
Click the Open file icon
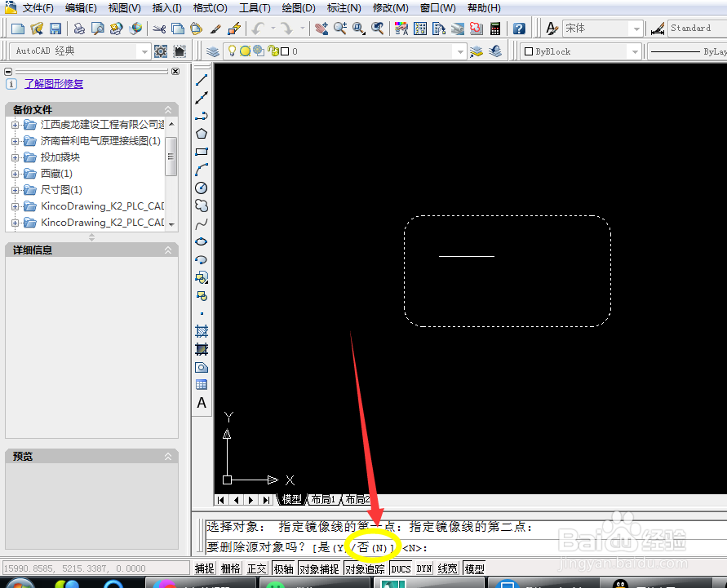click(37, 29)
